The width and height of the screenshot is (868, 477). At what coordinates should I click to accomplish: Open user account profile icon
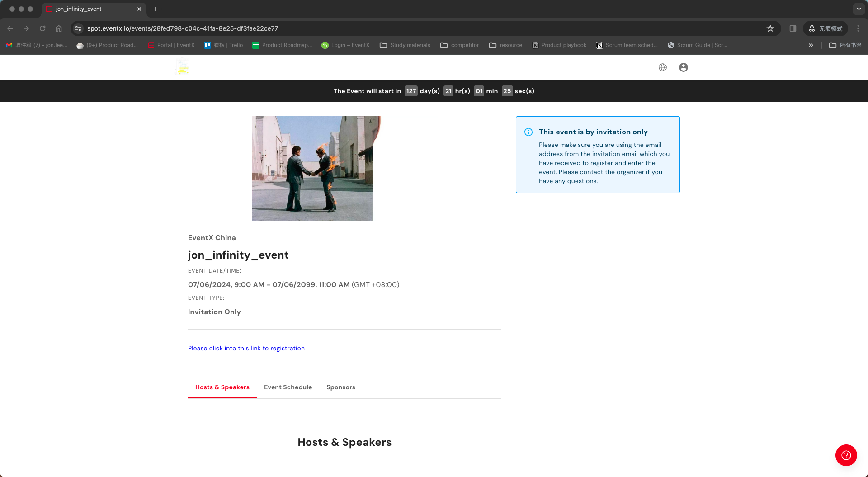[x=684, y=67]
